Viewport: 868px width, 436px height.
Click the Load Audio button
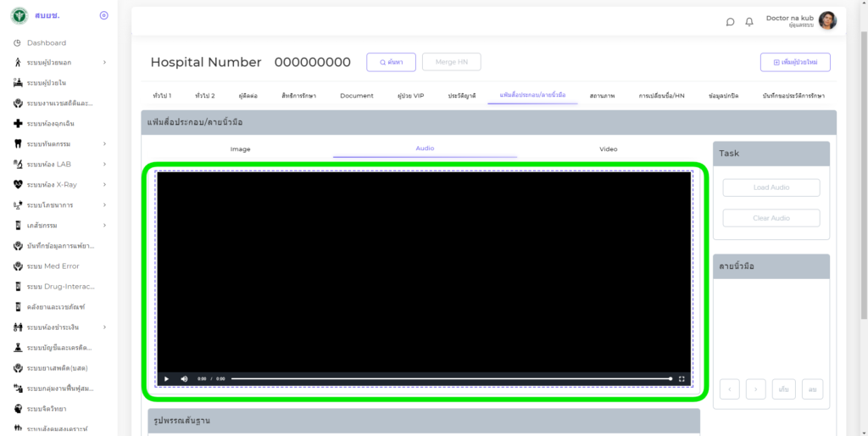point(771,187)
